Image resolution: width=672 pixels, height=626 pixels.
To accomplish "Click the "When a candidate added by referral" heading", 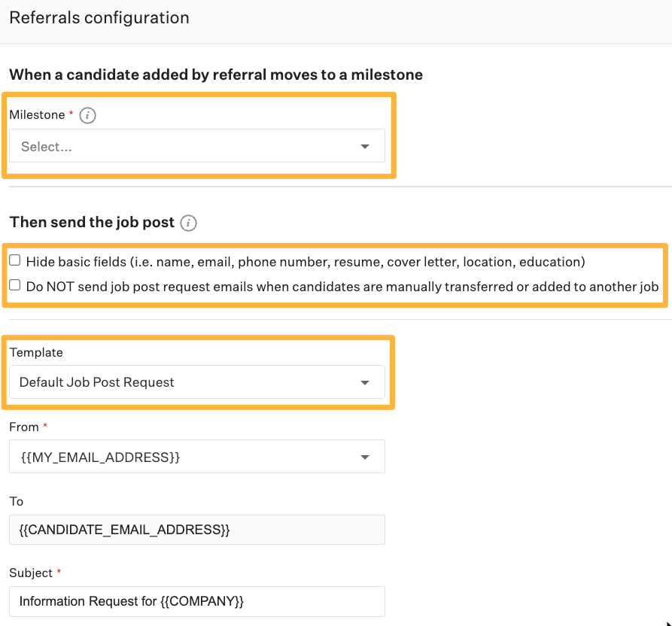I will pos(216,74).
